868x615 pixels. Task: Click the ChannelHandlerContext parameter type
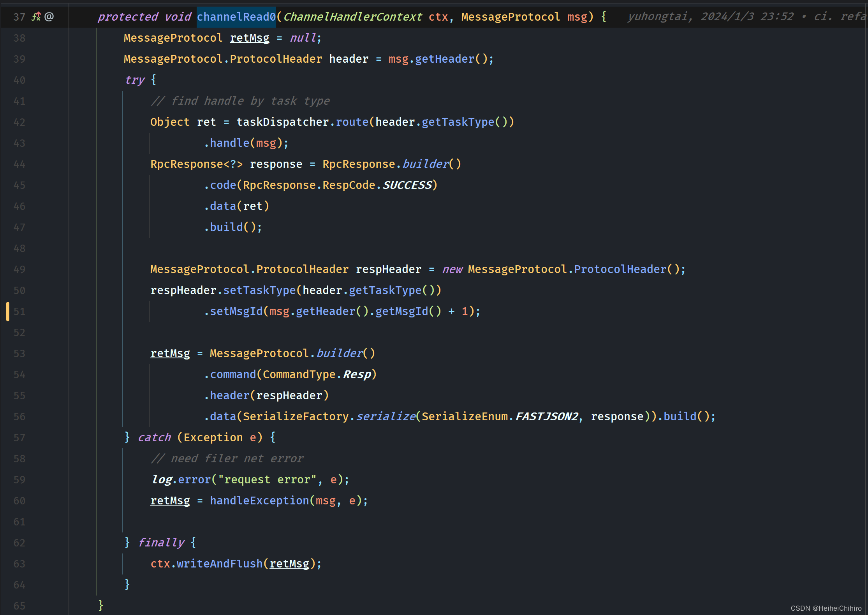(352, 17)
